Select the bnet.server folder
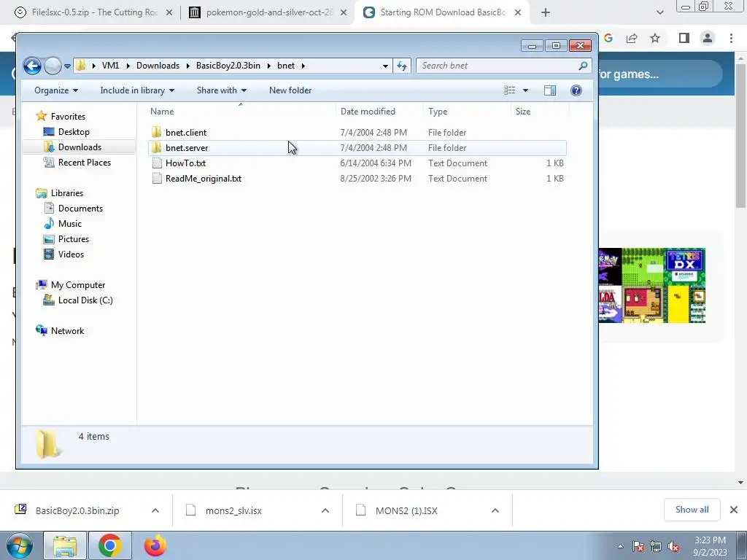The width and height of the screenshot is (747, 560). pyautogui.click(x=357, y=147)
